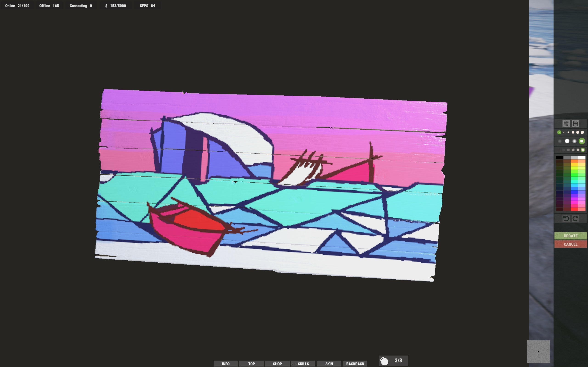The image size is (588, 367).
Task: Pick the bright green swatch from the palette
Action: [x=575, y=175]
